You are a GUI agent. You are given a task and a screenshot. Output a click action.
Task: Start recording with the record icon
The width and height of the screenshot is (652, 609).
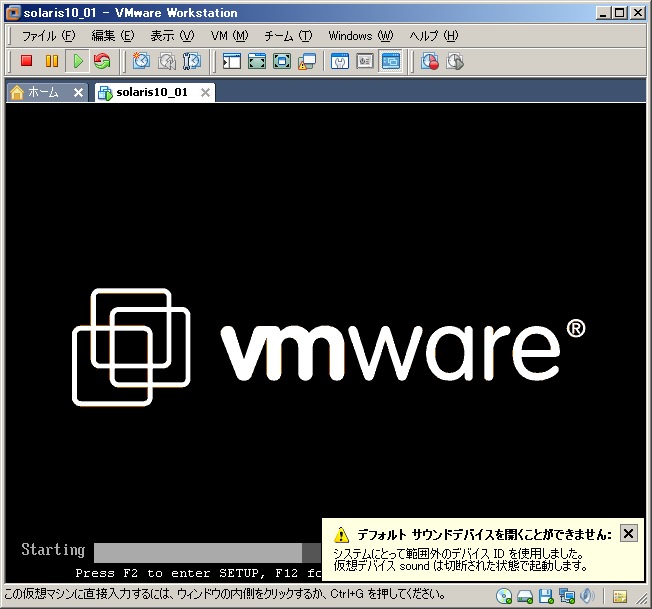click(430, 61)
